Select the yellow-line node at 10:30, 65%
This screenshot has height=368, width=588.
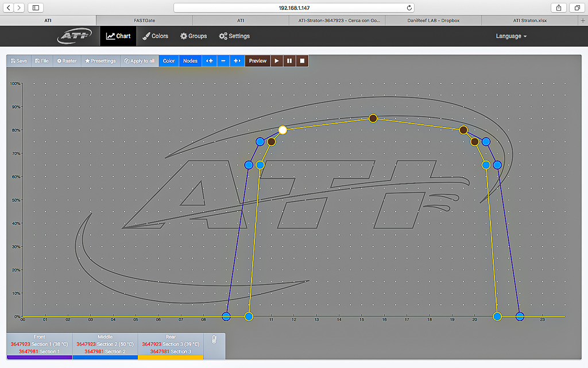pyautogui.click(x=260, y=165)
